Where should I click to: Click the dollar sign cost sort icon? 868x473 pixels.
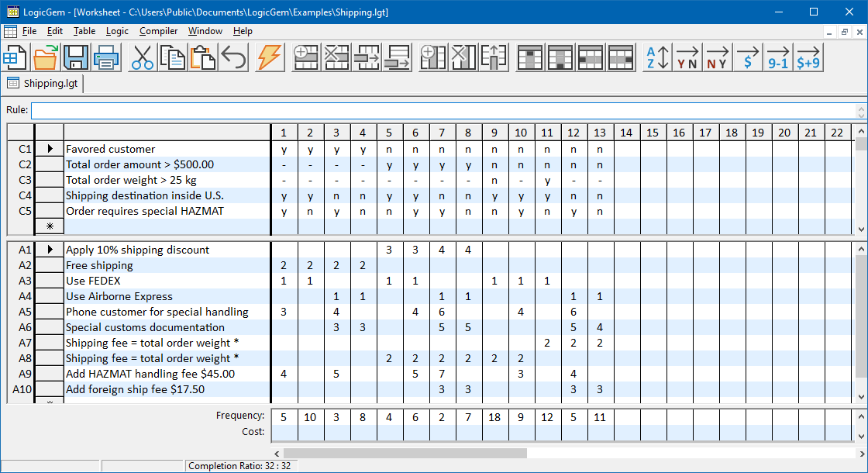(747, 57)
